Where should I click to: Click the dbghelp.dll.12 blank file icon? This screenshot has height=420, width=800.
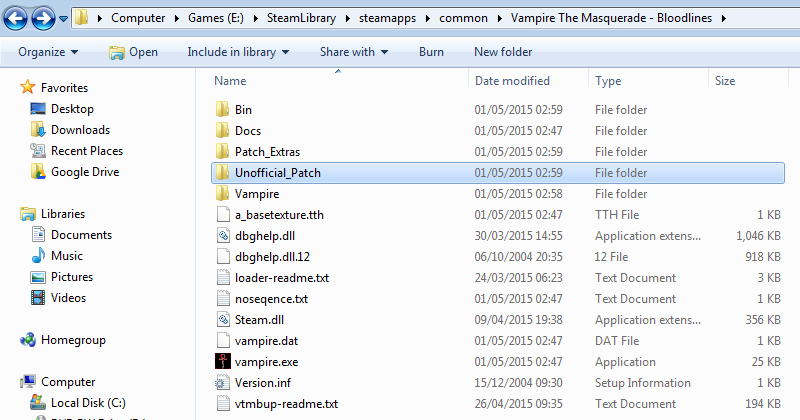click(223, 256)
